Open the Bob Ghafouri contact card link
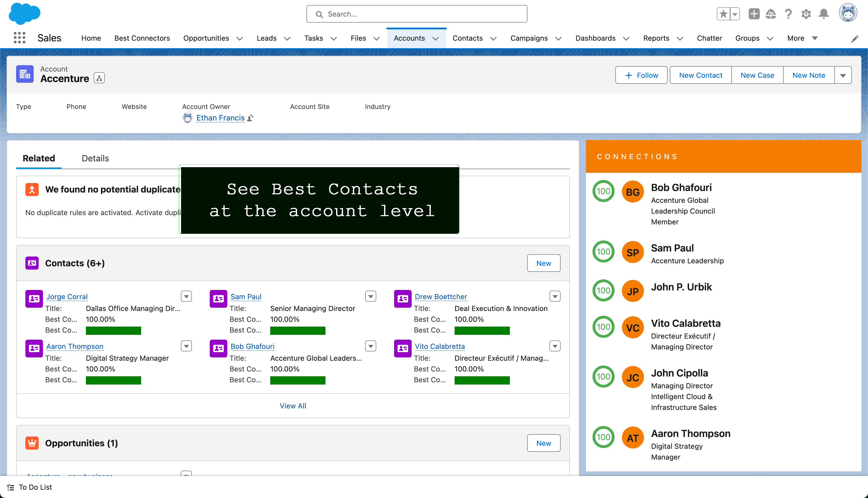Image resolution: width=868 pixels, height=498 pixels. (252, 346)
